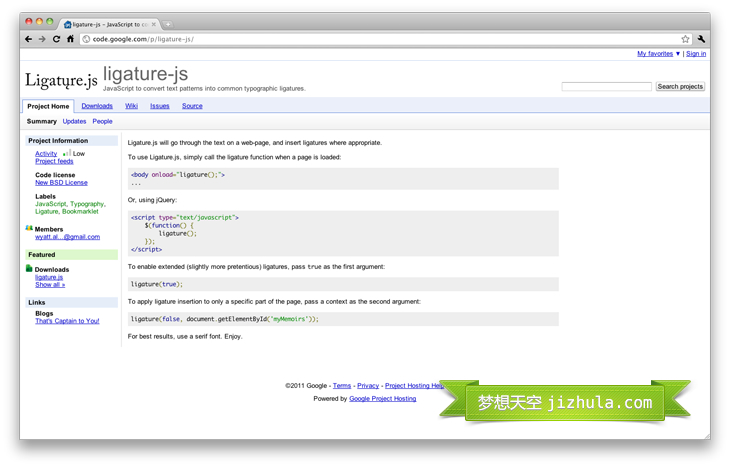Click the Featured sidebar header

click(x=71, y=255)
